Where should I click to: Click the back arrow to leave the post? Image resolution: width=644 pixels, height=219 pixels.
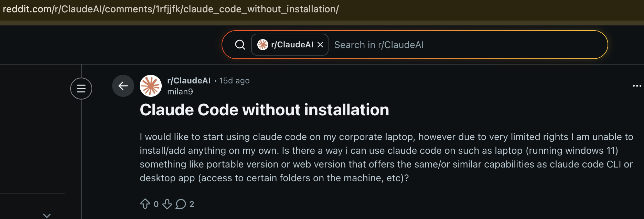123,86
